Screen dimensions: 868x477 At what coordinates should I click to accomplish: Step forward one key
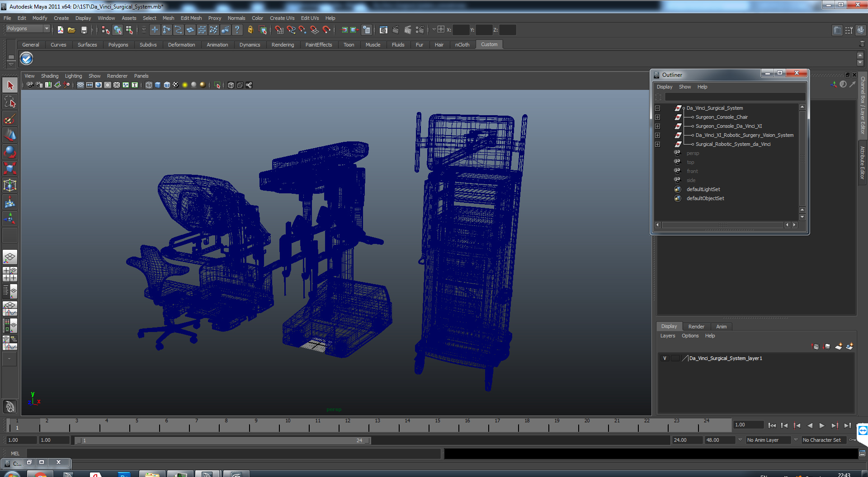tap(835, 426)
